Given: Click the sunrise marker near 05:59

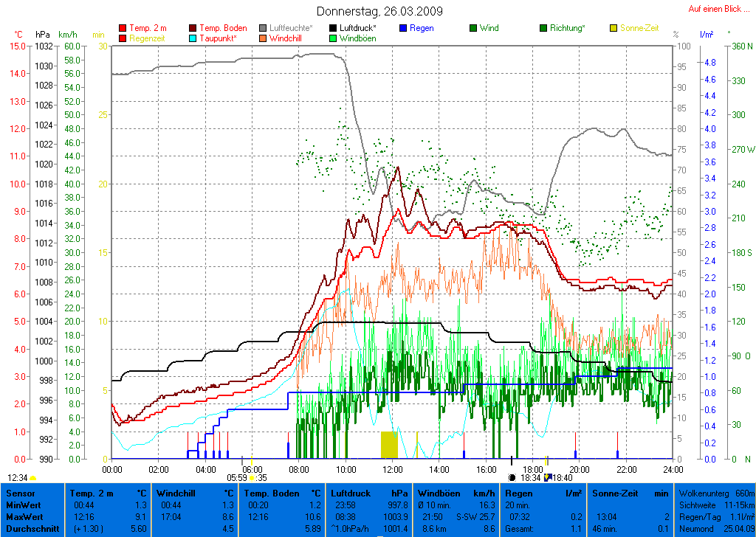Looking at the screenshot, I should point(251,477).
